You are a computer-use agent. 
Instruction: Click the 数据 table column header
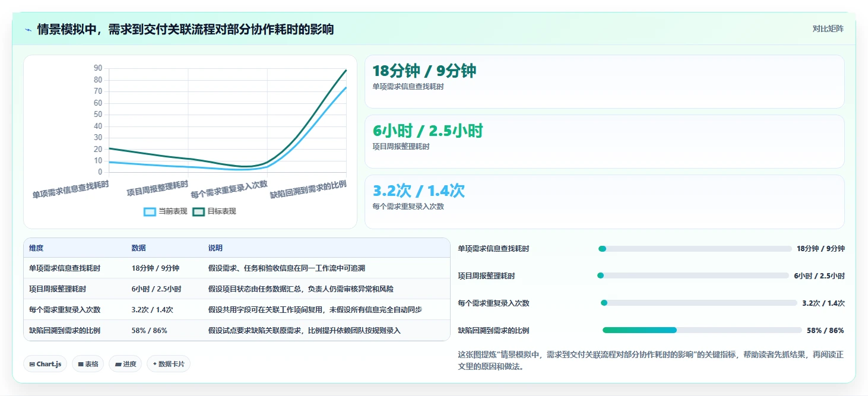point(139,248)
